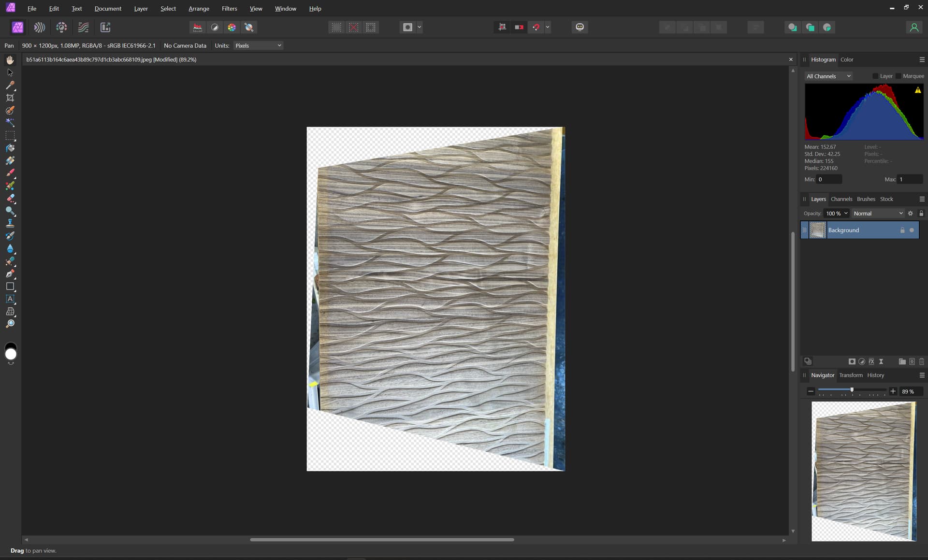Delete layer using trash icon

(921, 361)
